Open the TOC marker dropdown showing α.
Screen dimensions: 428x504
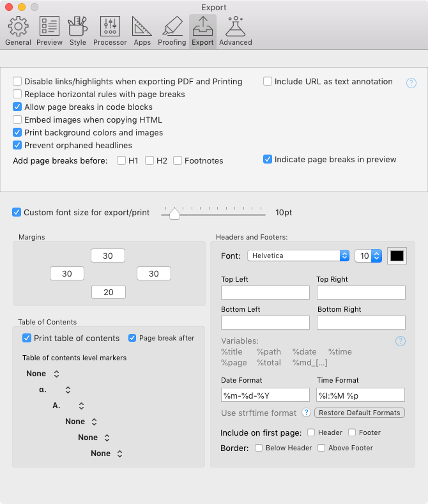point(55,390)
